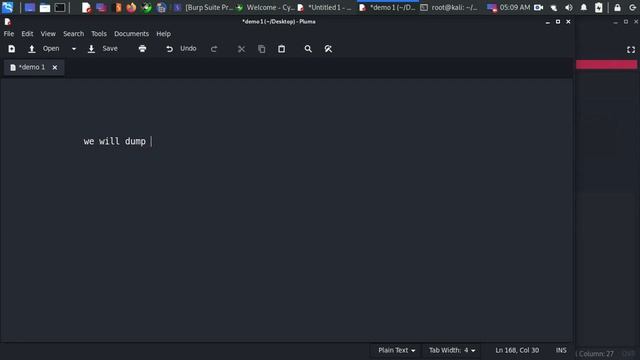Open the notifications bell tray icon
Viewport: 640px width, 360px height.
[584, 7]
